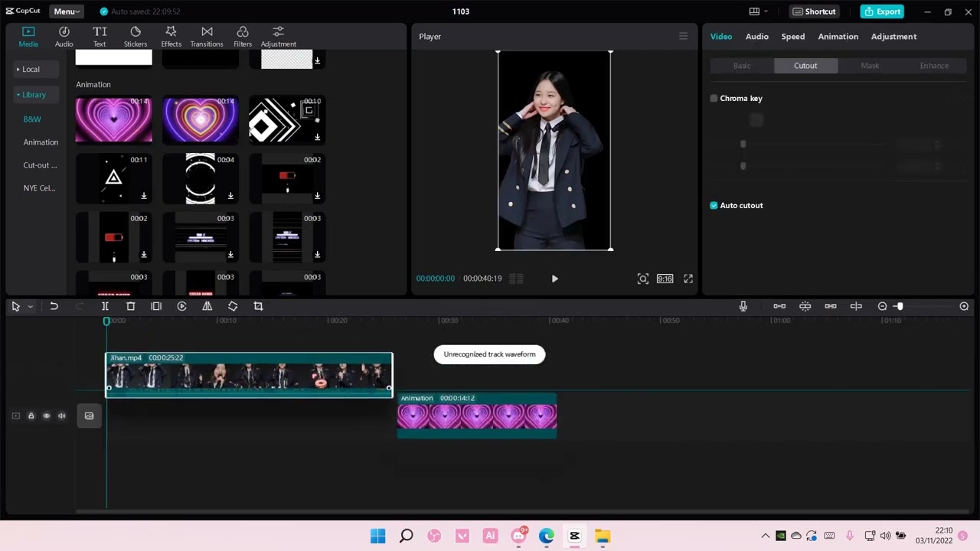Select the Animation library category

[41, 142]
